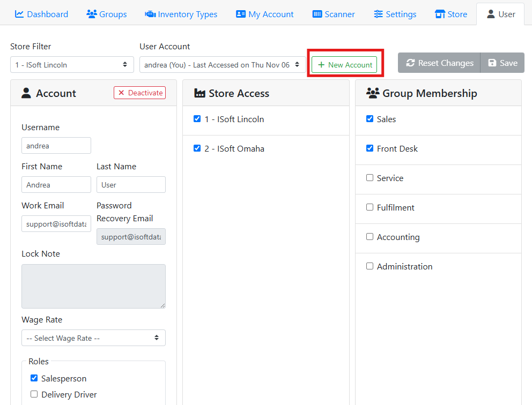Click the Reset Changes button
532x405 pixels.
click(439, 63)
